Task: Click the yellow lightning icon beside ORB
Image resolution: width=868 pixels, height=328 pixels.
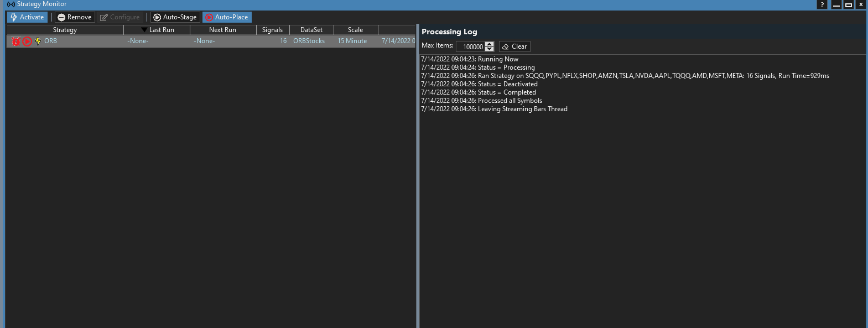Action: click(38, 41)
